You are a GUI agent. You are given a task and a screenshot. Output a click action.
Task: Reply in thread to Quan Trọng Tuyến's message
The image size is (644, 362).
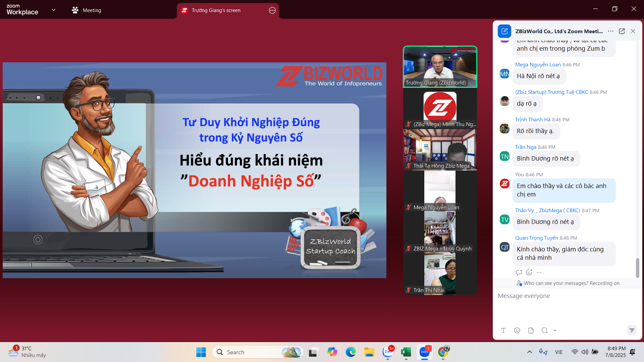point(519,273)
